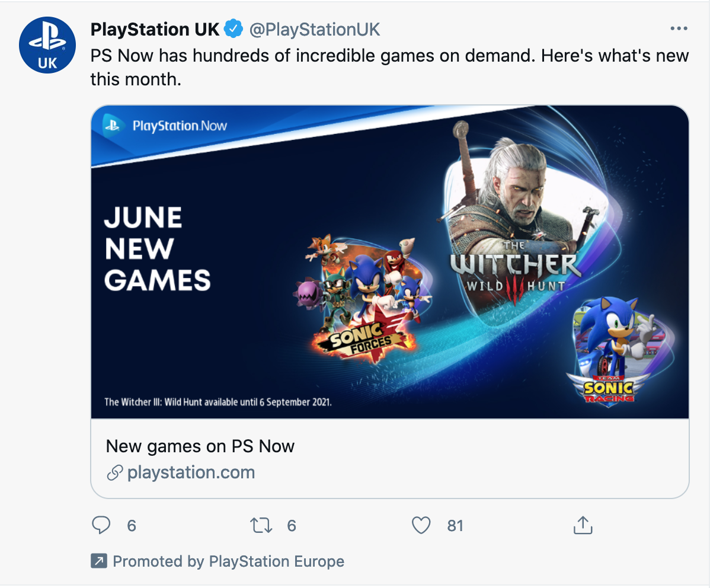Click the retweet icon
Screen dimensions: 710x588
[261, 525]
